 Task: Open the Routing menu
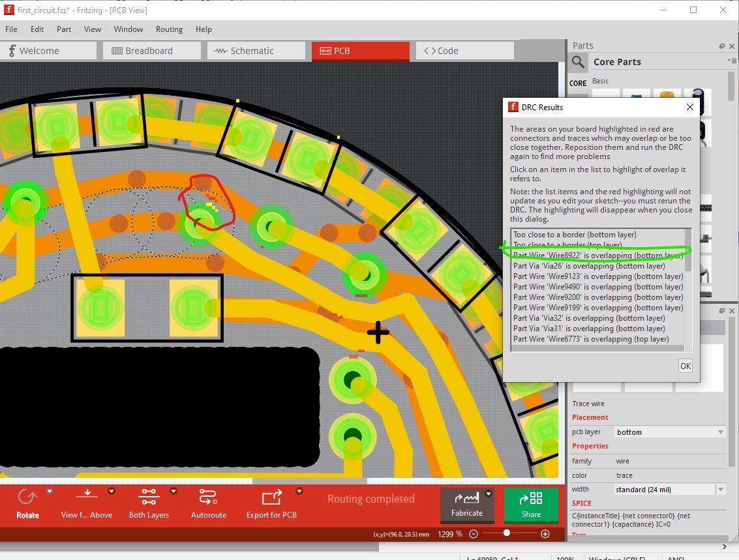click(169, 29)
